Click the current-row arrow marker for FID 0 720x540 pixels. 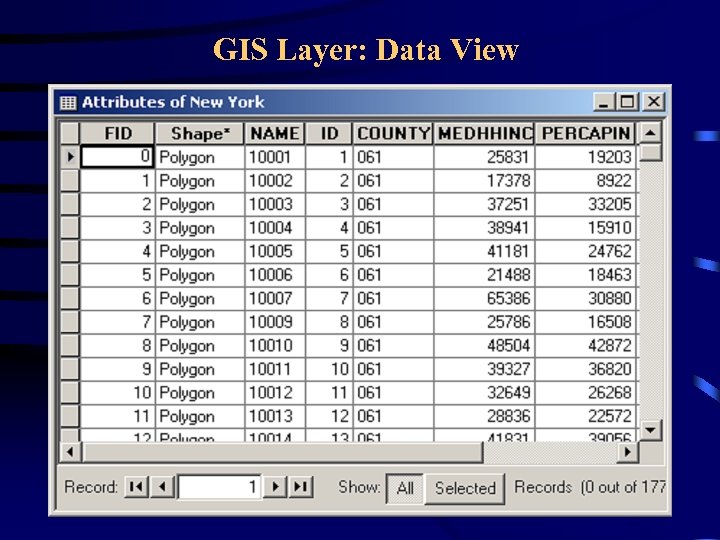[70, 157]
